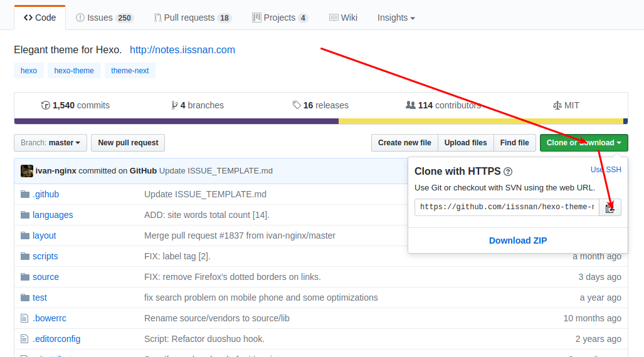Click 'Script: Refactor duoshuo hook.' message

[204, 339]
